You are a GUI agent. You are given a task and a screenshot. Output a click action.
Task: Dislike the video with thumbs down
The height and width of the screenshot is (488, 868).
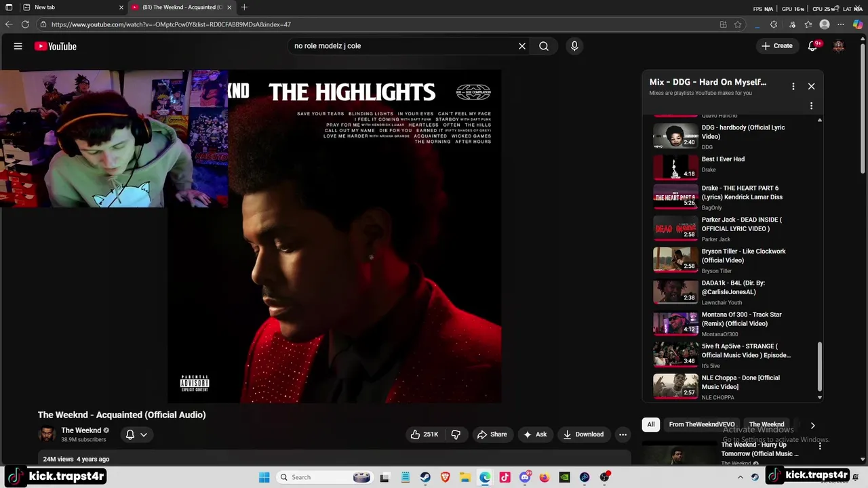[456, 434]
